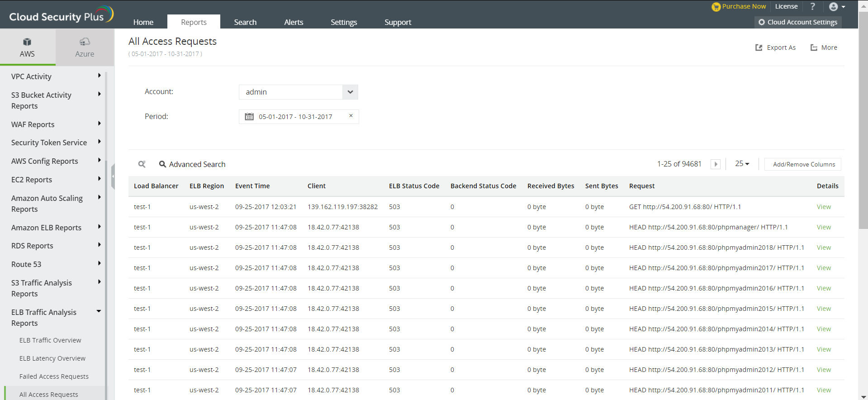This screenshot has width=868, height=400.
Task: Clear the selected period date range
Action: (351, 116)
